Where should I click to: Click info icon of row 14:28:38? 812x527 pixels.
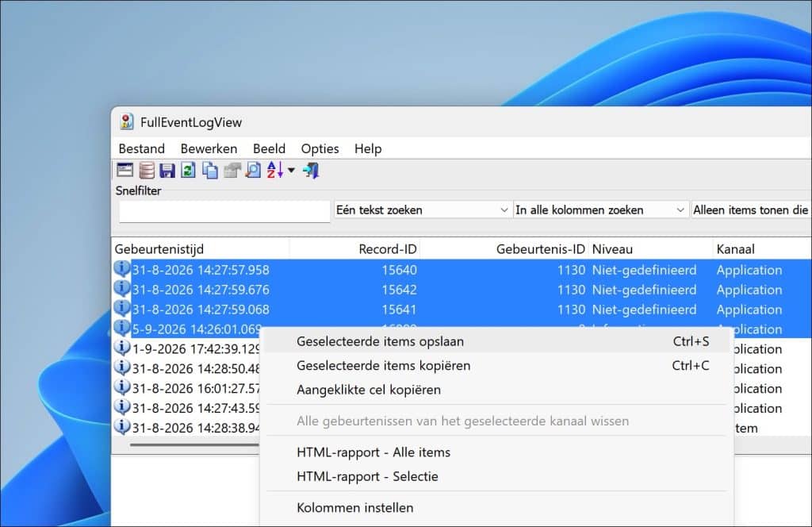tap(122, 427)
